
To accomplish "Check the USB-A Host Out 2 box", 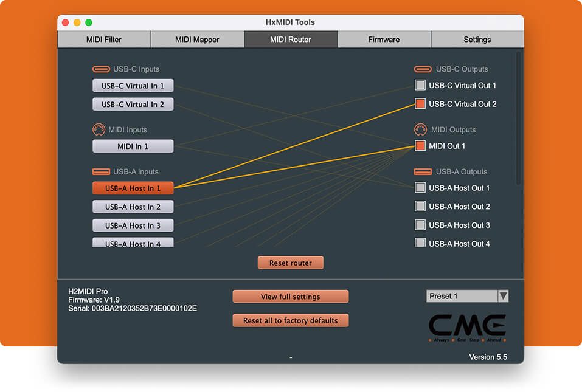I will pos(420,207).
